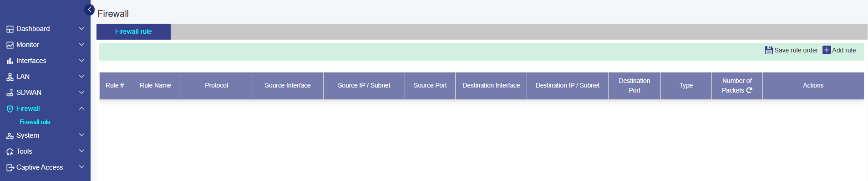Click the Add rule button
The width and height of the screenshot is (868, 181).
[x=839, y=50]
